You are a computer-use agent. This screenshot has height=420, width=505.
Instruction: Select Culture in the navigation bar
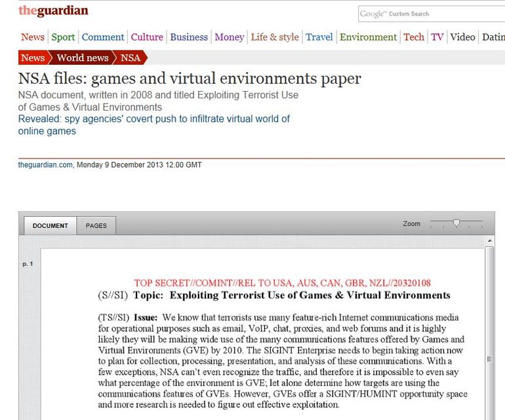point(147,37)
